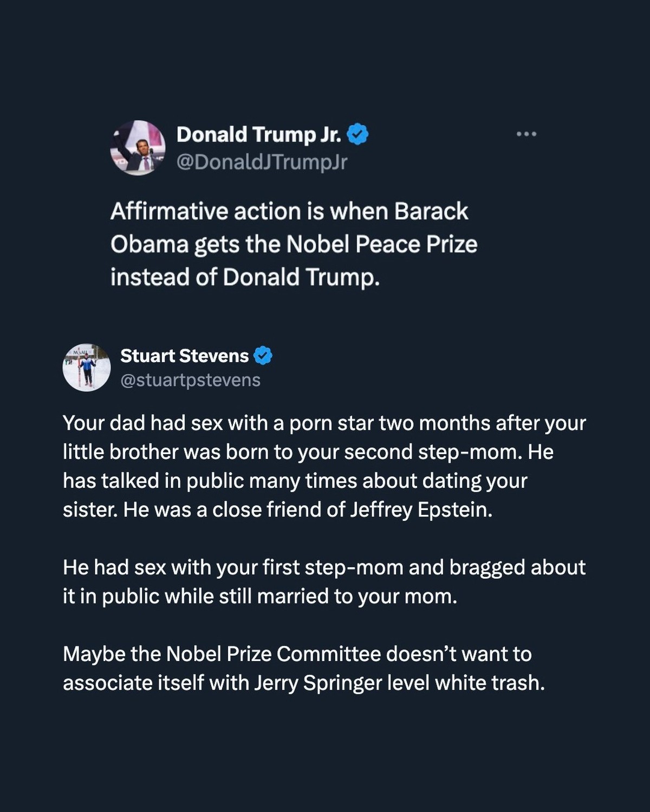
Task: Select the tweet text about affirmative action
Action: 294,244
